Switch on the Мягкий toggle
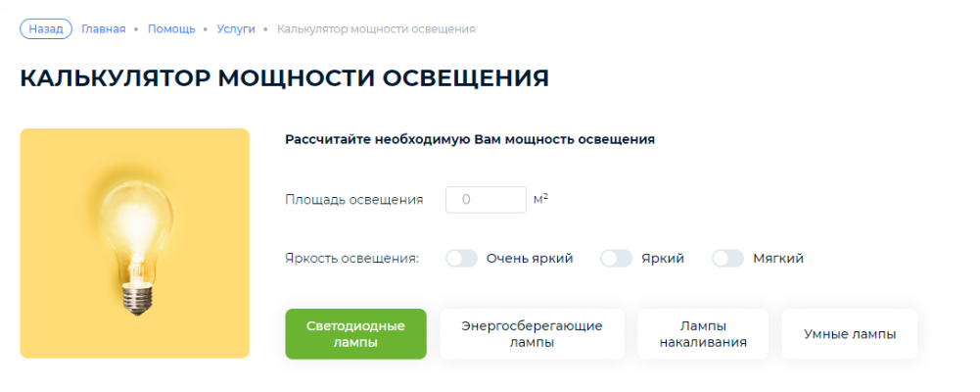The height and width of the screenshot is (392, 980). pyautogui.click(x=727, y=259)
